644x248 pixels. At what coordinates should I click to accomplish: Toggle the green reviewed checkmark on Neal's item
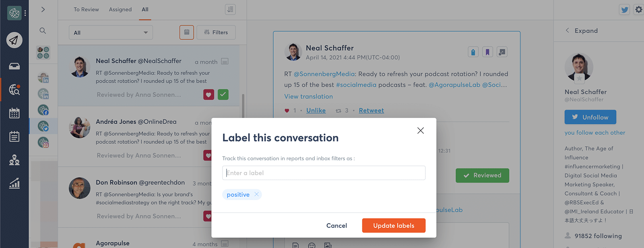click(223, 95)
